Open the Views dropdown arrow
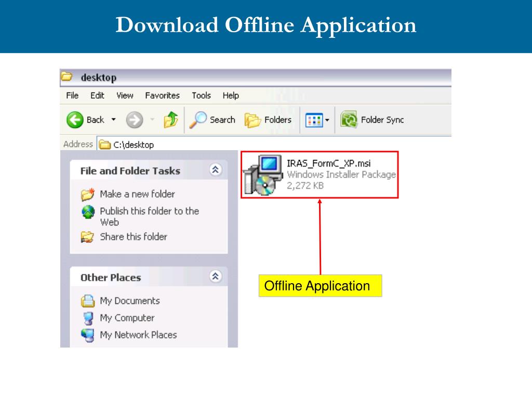The image size is (532, 399). tap(327, 120)
